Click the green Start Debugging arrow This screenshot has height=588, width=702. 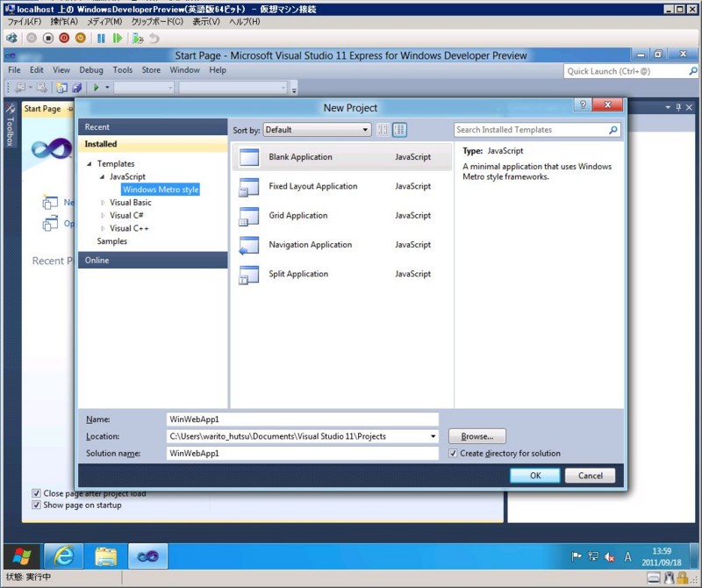click(96, 88)
